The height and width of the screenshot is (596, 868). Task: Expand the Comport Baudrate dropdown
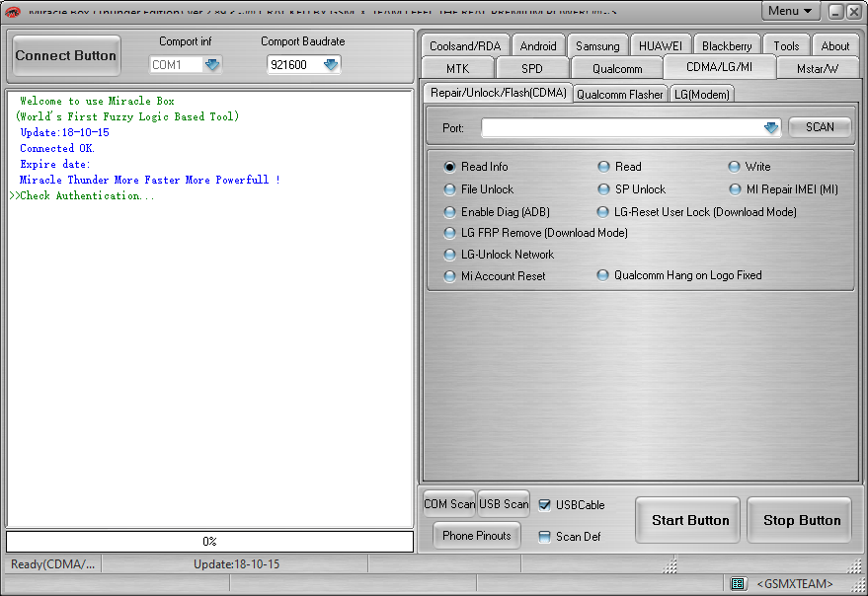coord(332,63)
